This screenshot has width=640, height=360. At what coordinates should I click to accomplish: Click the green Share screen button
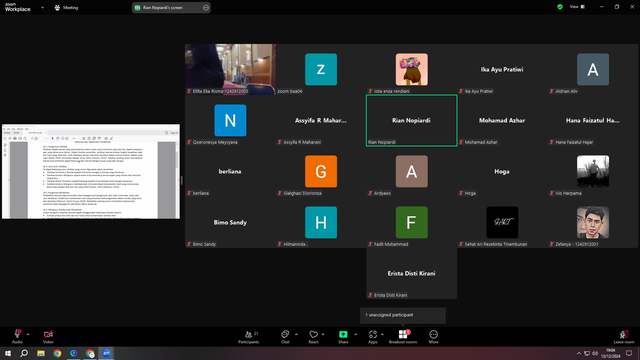pos(343,337)
